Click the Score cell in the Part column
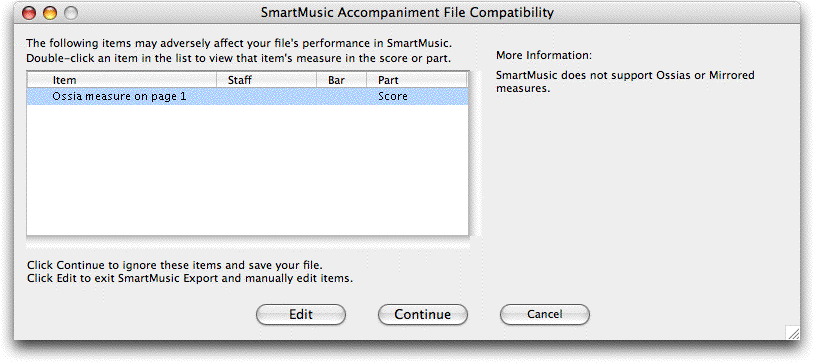The image size is (814, 363). point(392,97)
